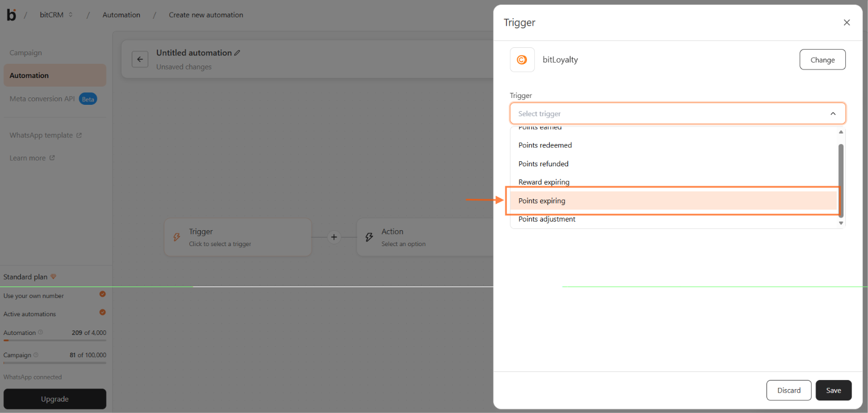Choose the Points expiring trigger option

coord(674,201)
